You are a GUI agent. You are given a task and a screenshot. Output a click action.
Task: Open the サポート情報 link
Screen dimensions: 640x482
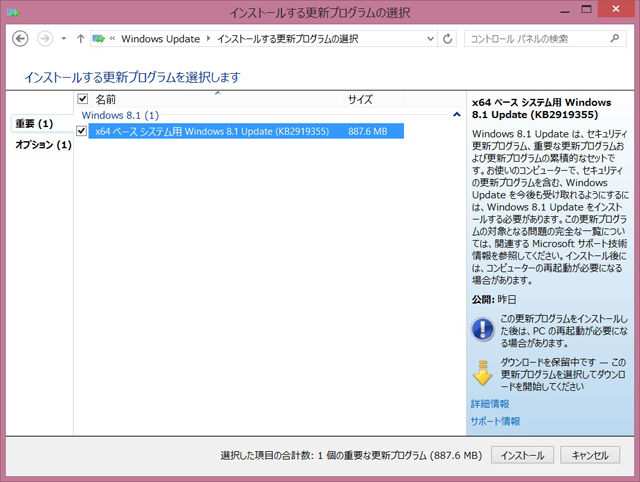495,421
